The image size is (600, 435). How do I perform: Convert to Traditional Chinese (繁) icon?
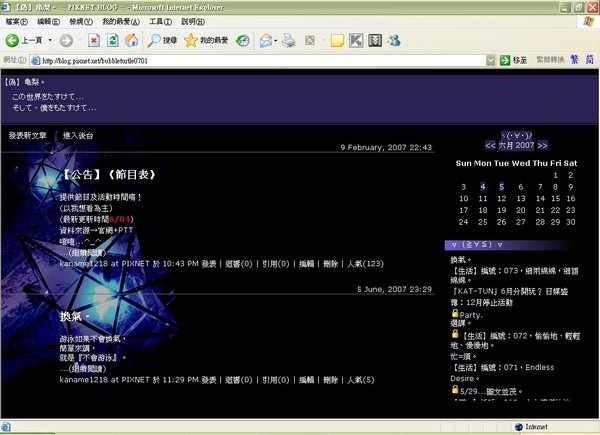(574, 59)
